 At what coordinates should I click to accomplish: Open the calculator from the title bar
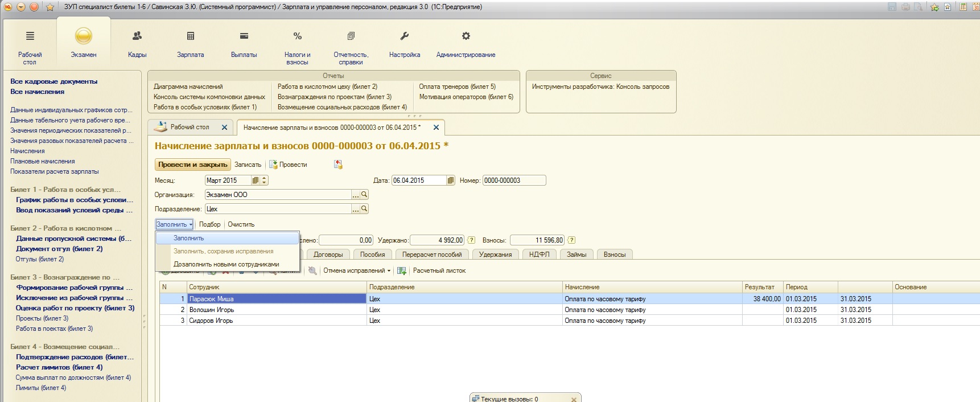[x=963, y=7]
